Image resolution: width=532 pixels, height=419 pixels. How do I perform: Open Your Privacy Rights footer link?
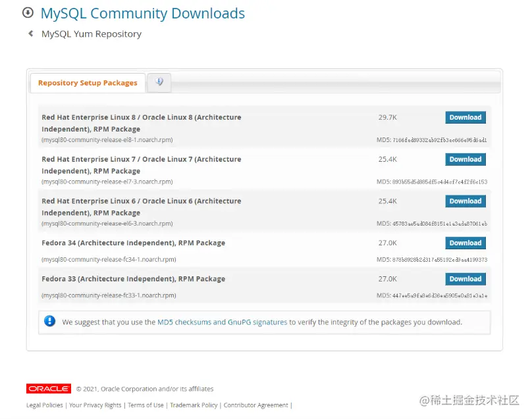(x=95, y=405)
